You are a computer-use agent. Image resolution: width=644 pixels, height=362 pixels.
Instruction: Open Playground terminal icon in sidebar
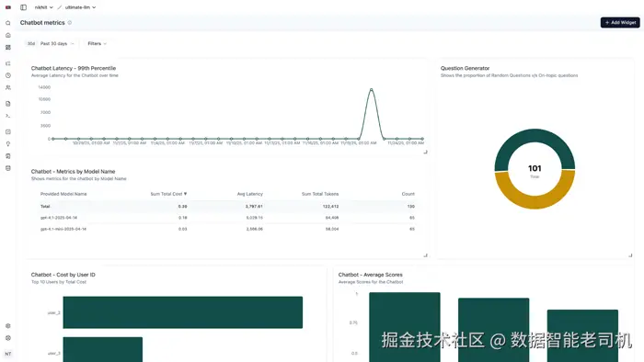pyautogui.click(x=7, y=116)
